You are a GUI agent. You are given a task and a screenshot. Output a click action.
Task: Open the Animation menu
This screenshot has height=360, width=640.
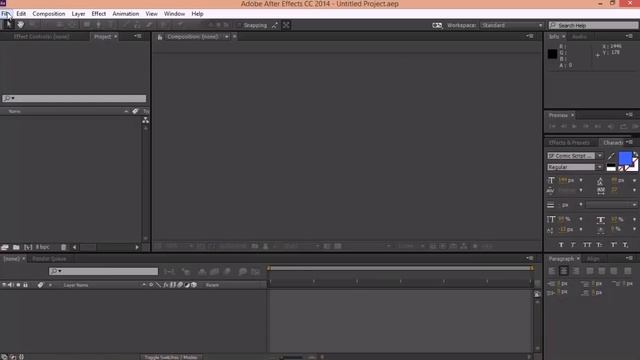tap(125, 14)
